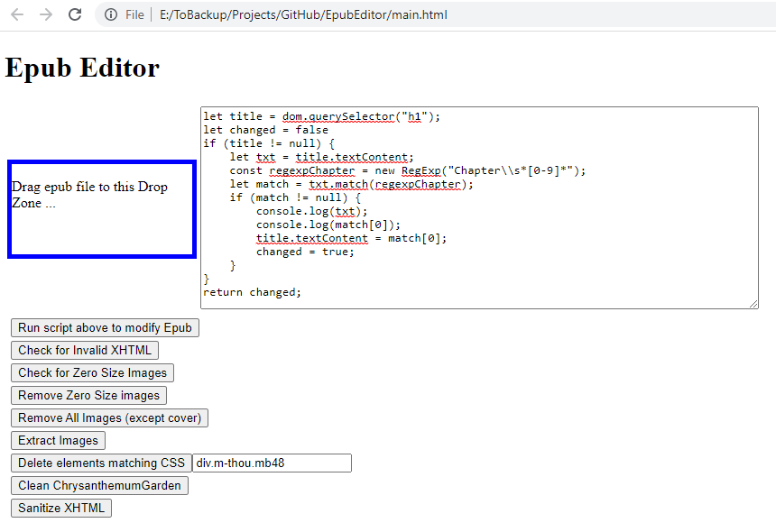The height and width of the screenshot is (532, 776).
Task: Click 'let match = txt.match(regexpChapter);' line
Action: pyautogui.click(x=351, y=184)
